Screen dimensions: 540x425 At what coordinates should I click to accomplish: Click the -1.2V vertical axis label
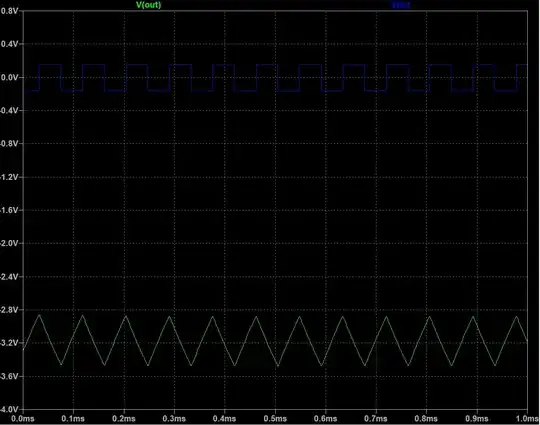coord(9,177)
